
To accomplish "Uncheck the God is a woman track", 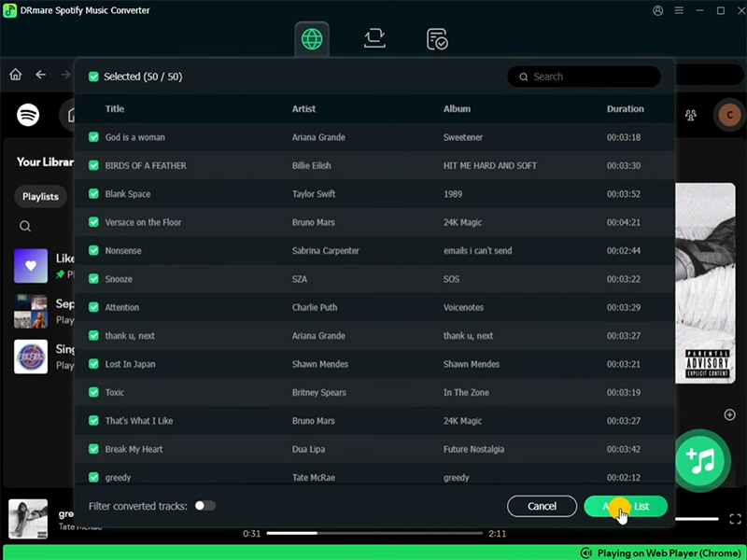I will tap(93, 137).
